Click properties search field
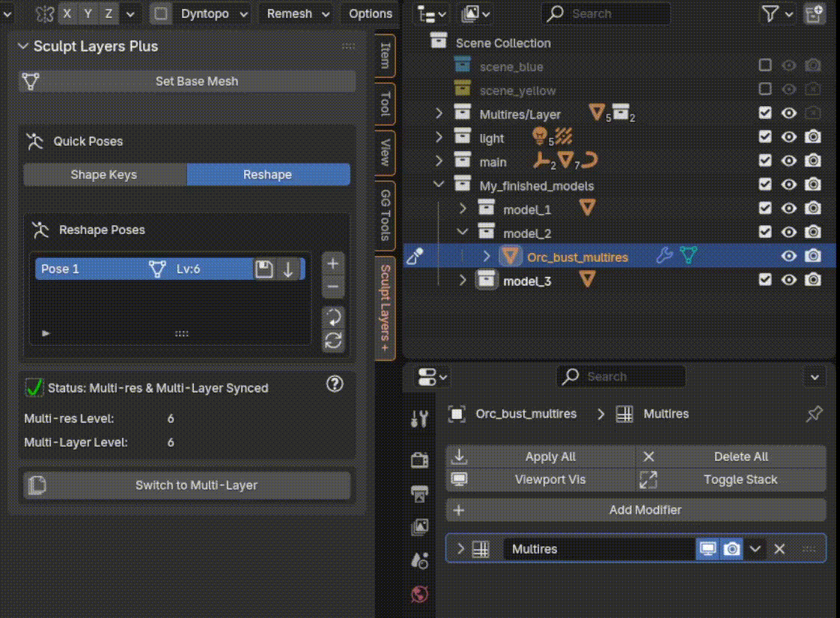 [621, 376]
